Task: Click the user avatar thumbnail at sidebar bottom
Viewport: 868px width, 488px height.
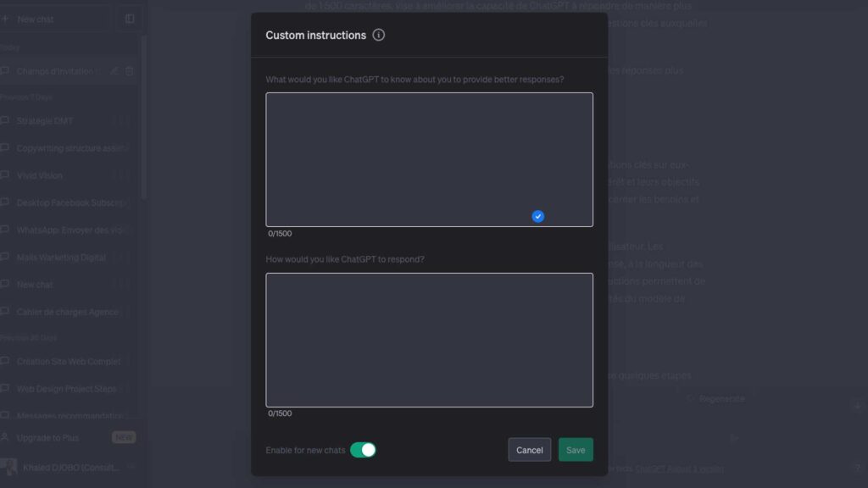Action: (x=8, y=468)
